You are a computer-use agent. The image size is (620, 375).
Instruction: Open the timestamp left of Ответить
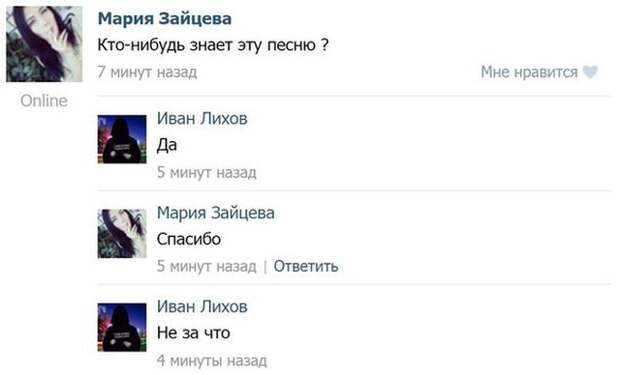[206, 266]
